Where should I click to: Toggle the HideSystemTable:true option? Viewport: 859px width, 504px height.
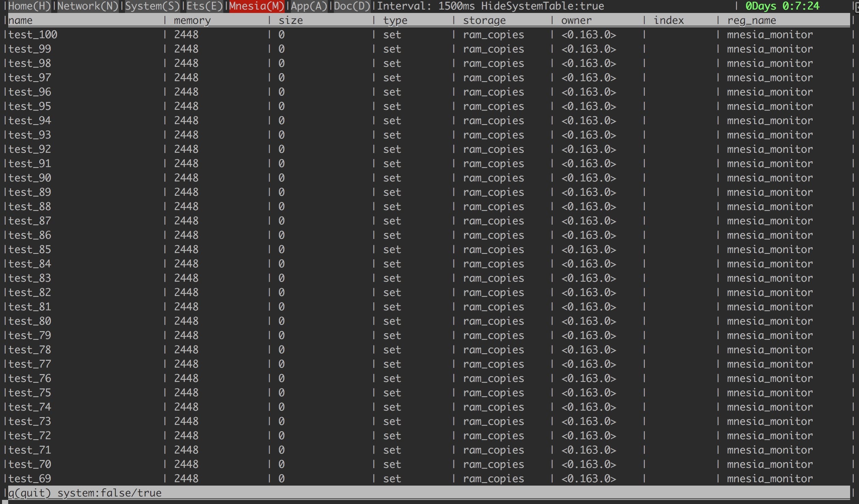543,6
